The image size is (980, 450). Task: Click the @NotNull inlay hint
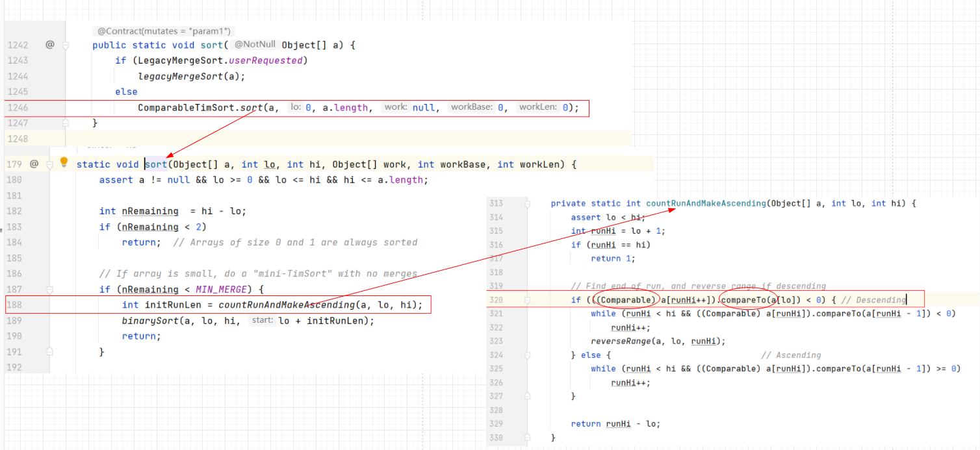[x=255, y=45]
